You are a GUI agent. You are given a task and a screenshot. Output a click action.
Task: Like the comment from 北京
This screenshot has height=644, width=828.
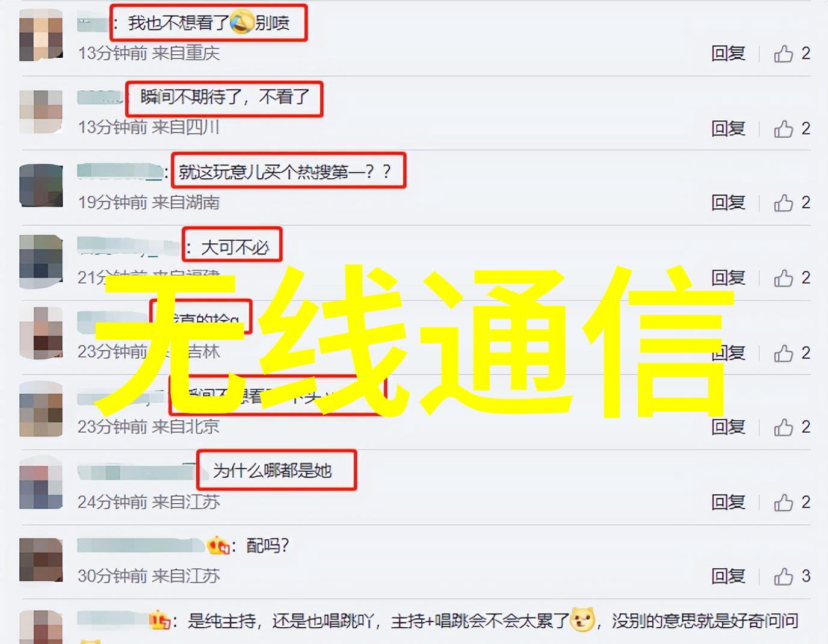coord(783,427)
